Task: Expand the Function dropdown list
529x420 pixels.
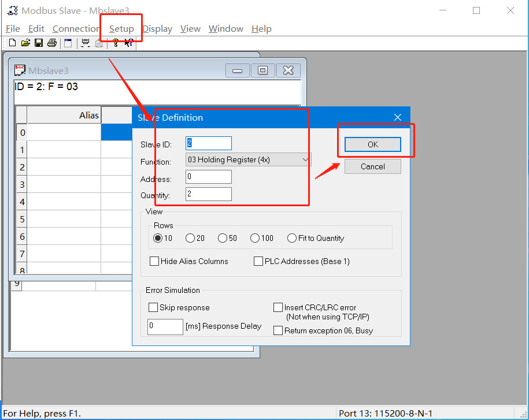Action: point(305,159)
